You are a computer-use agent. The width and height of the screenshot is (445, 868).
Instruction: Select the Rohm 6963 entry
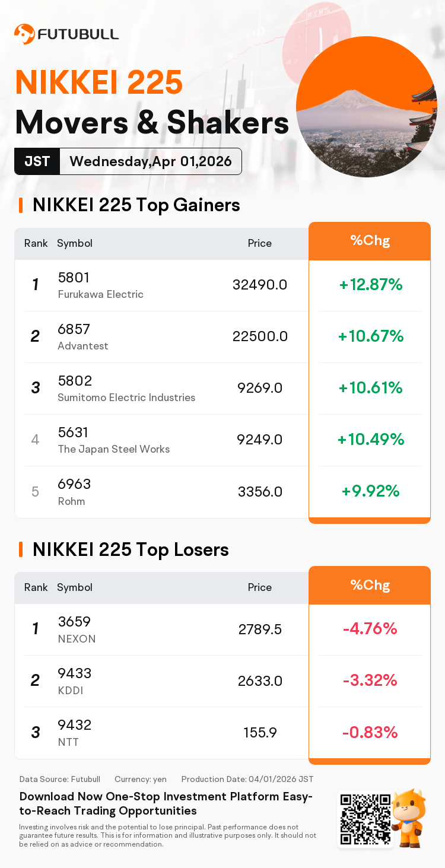(x=223, y=492)
